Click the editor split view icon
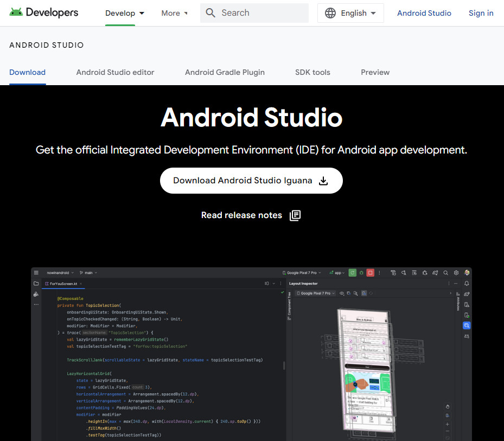The width and height of the screenshot is (504, 441). click(x=266, y=284)
